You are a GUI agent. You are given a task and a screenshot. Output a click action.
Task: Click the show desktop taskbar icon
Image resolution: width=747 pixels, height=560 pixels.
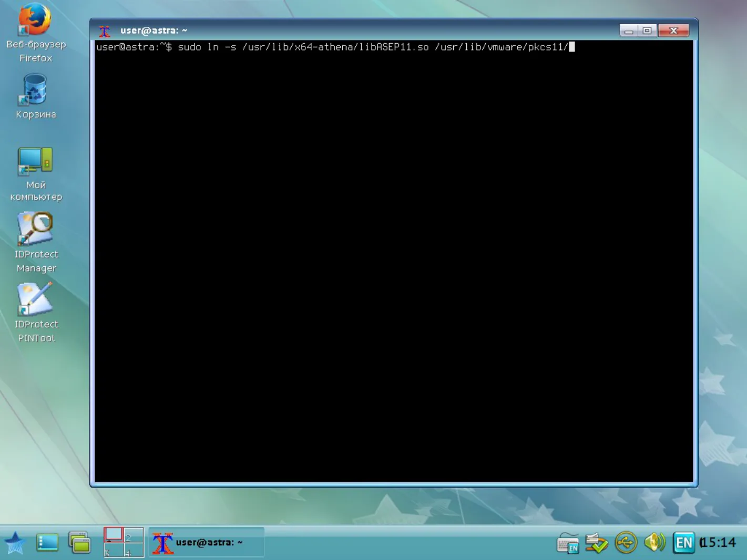[47, 543]
